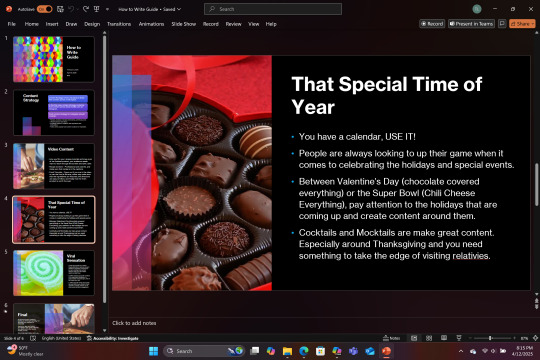The width and height of the screenshot is (540, 360).
Task: Select slide 2 'Content Strategy' thumbnail
Action: [x=54, y=113]
